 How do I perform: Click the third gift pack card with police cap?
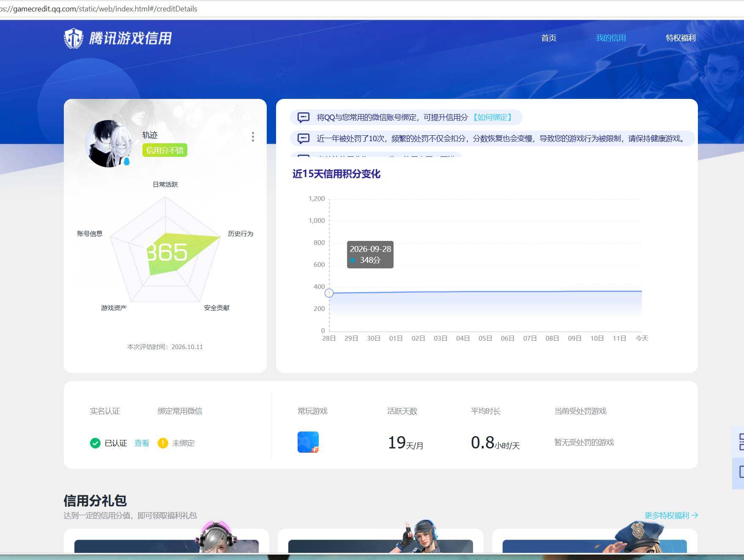click(x=595, y=541)
